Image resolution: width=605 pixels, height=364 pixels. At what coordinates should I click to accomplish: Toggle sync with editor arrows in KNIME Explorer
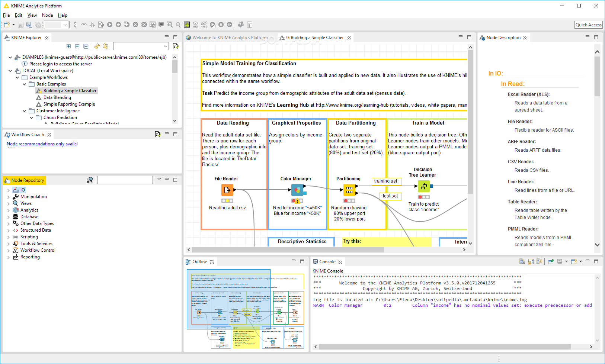(x=106, y=46)
